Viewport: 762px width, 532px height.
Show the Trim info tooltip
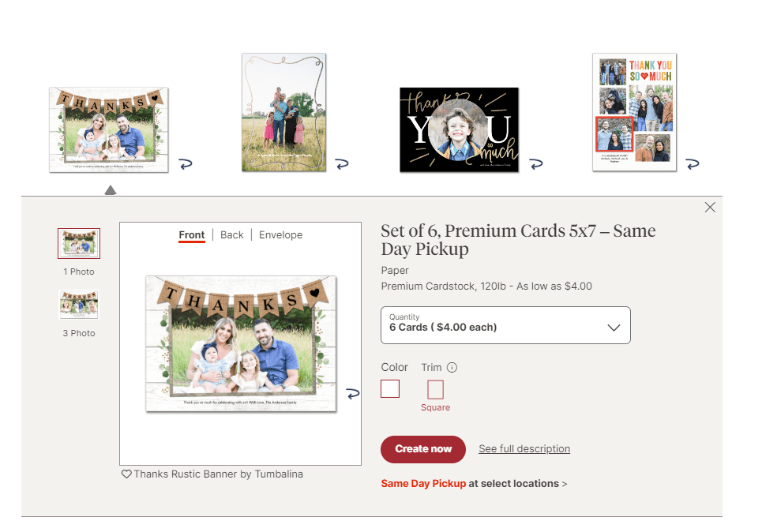(x=452, y=367)
